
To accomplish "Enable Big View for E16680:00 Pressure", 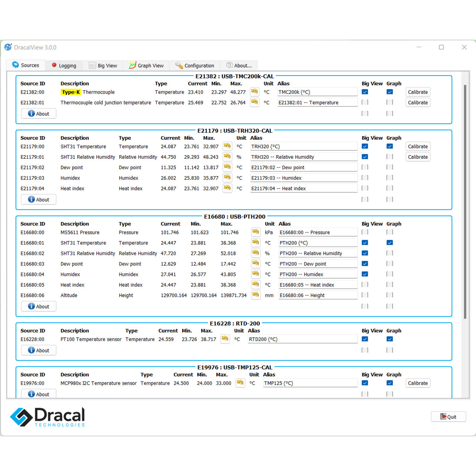I will click(365, 232).
